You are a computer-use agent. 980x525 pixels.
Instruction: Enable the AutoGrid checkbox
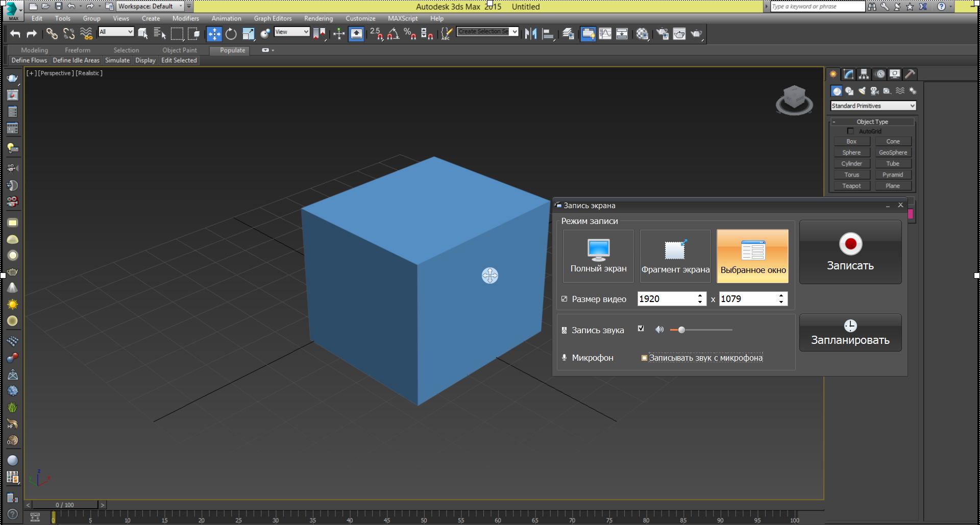(x=850, y=132)
